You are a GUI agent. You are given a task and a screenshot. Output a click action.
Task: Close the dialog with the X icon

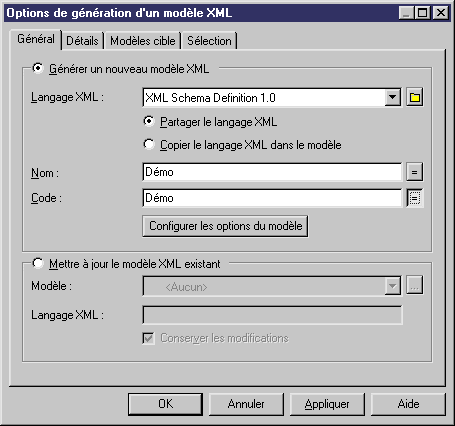[x=441, y=13]
